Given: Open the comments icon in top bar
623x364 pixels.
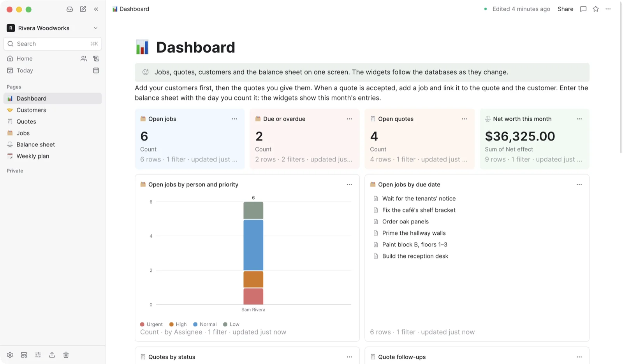Looking at the screenshot, I should pos(583,9).
